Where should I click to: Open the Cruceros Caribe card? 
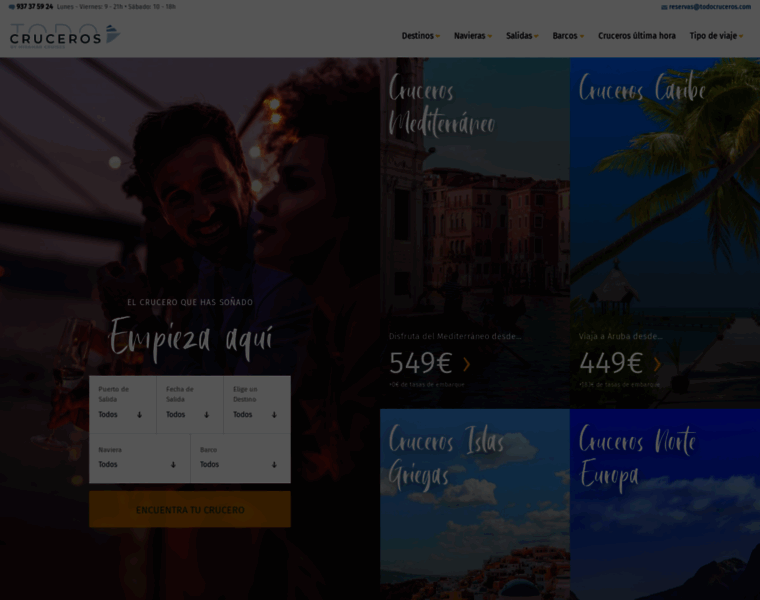[665, 233]
